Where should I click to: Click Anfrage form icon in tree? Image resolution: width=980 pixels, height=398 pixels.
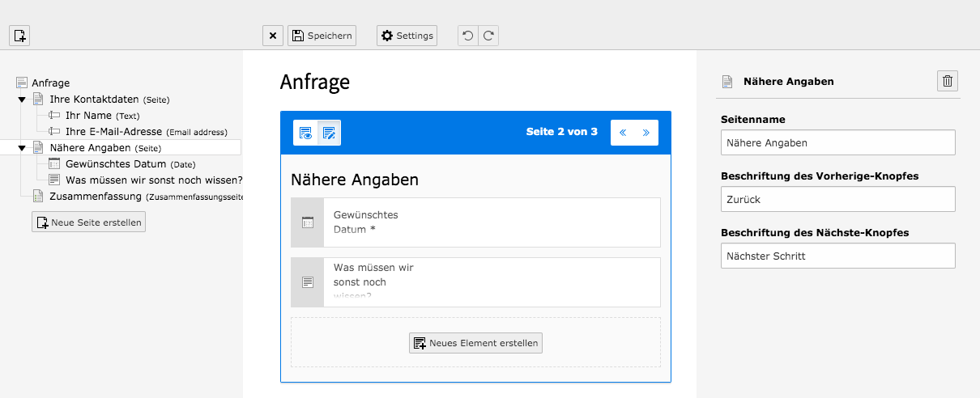[x=22, y=83]
